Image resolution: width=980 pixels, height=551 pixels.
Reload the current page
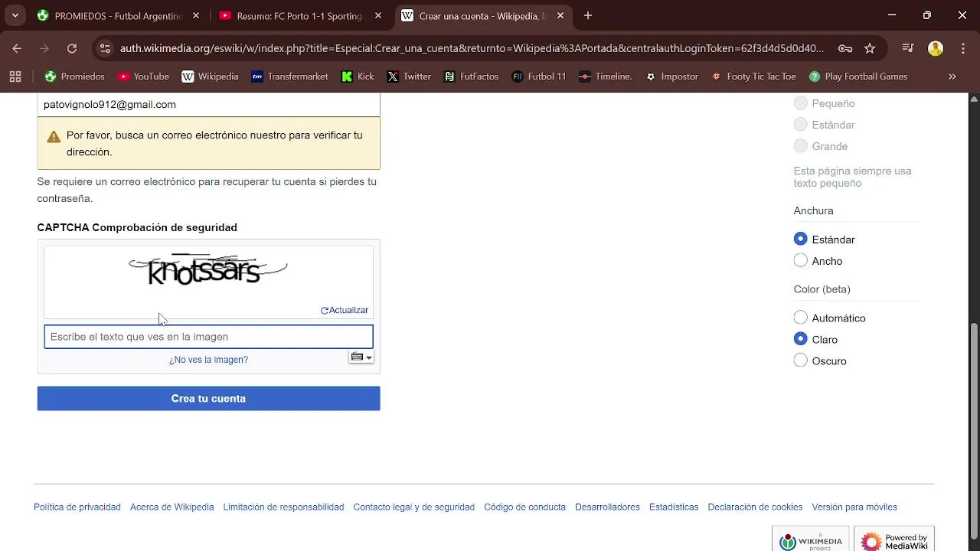point(72,48)
